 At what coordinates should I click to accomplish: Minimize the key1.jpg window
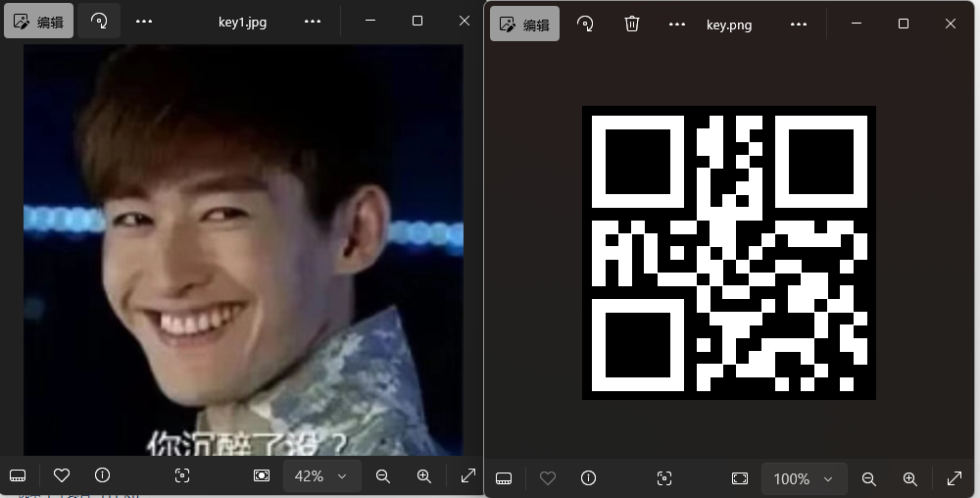coord(370,21)
